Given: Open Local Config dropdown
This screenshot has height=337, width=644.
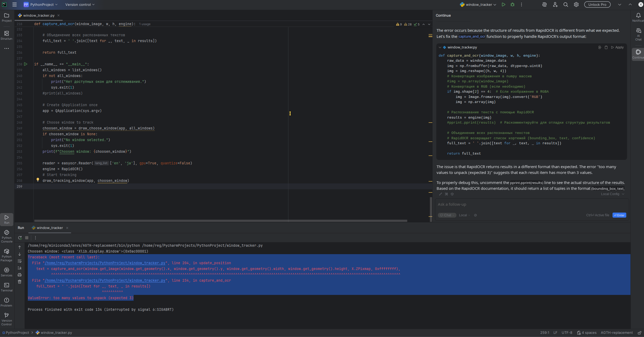Looking at the screenshot, I should coord(613,194).
